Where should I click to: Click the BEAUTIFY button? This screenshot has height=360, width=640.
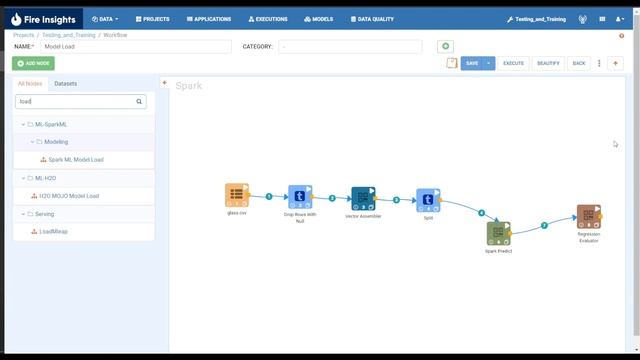click(x=548, y=63)
